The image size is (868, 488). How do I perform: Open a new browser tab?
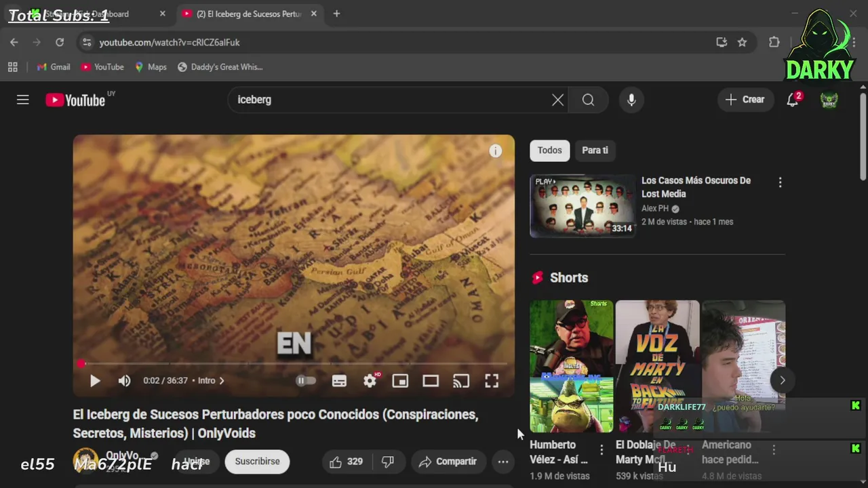(336, 14)
